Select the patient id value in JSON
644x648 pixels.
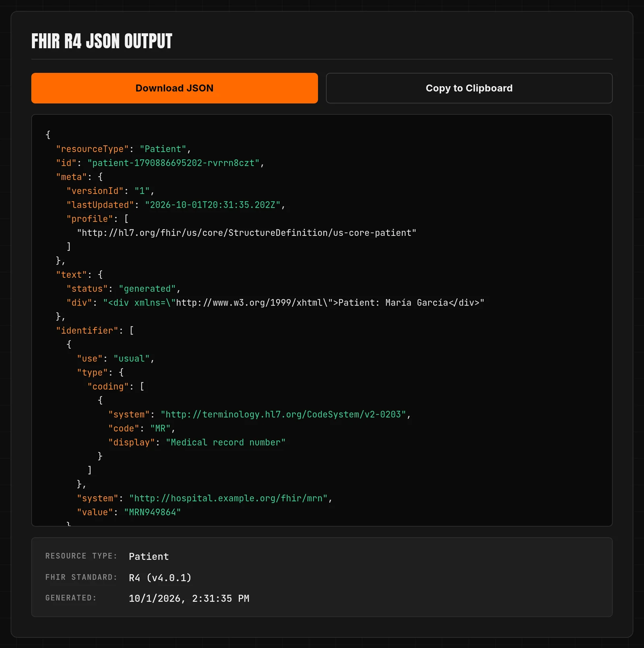point(173,163)
